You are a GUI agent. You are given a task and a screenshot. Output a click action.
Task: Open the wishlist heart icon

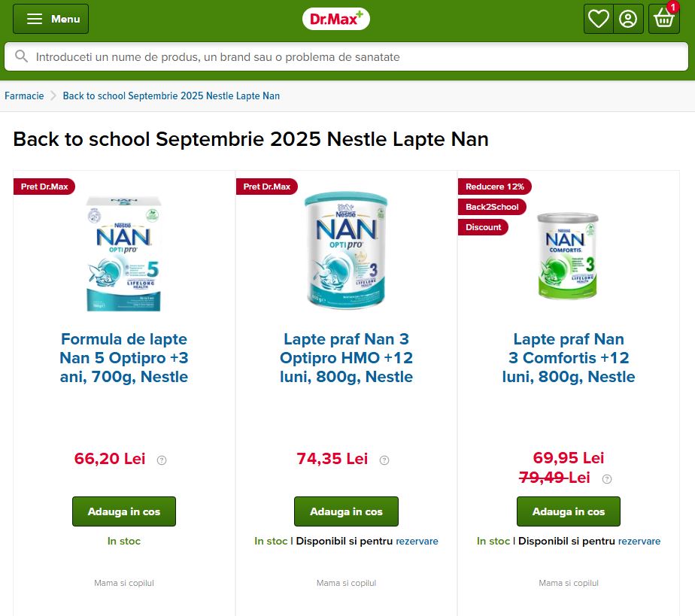click(x=599, y=19)
